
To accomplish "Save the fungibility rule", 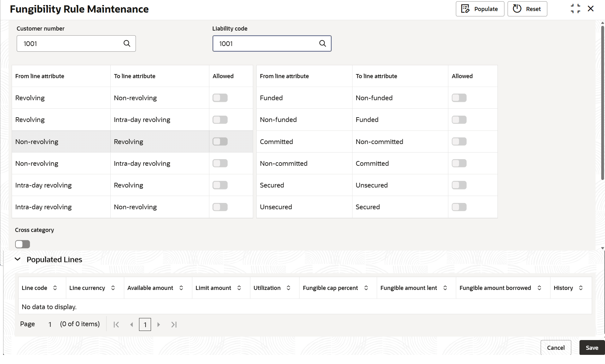I will (592, 348).
